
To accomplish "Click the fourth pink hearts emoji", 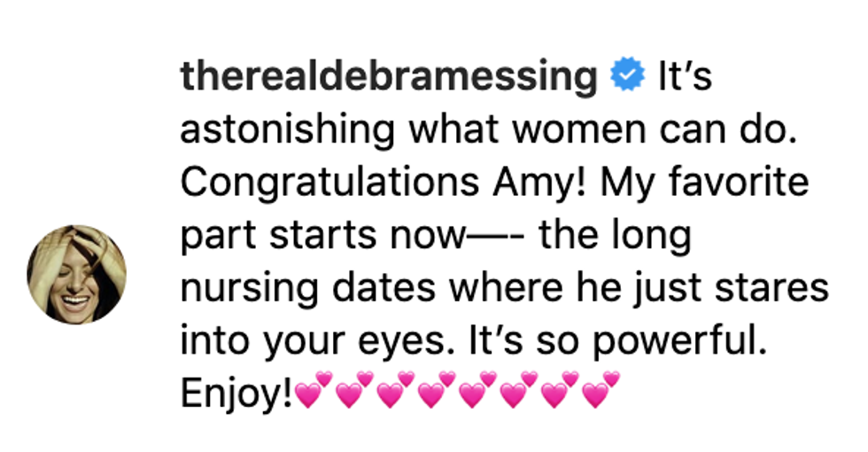I will [x=436, y=390].
